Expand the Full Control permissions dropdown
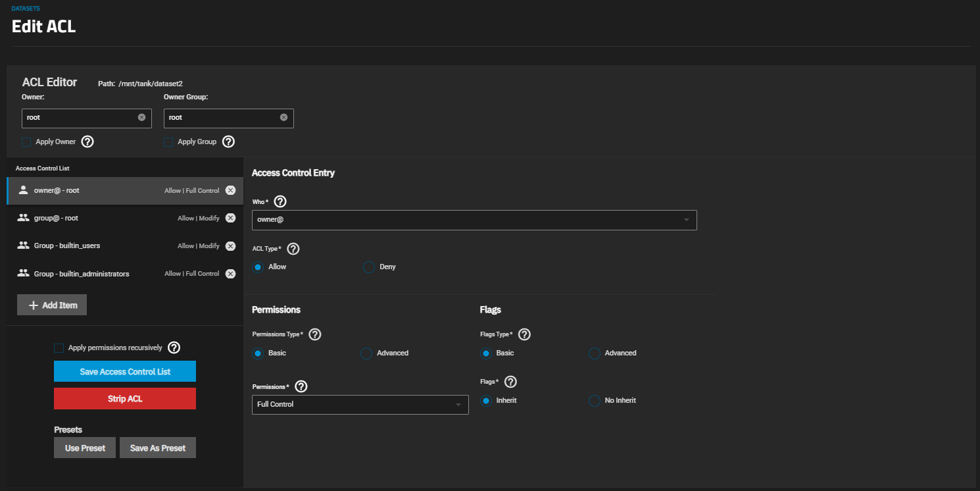The image size is (980, 491). click(360, 405)
